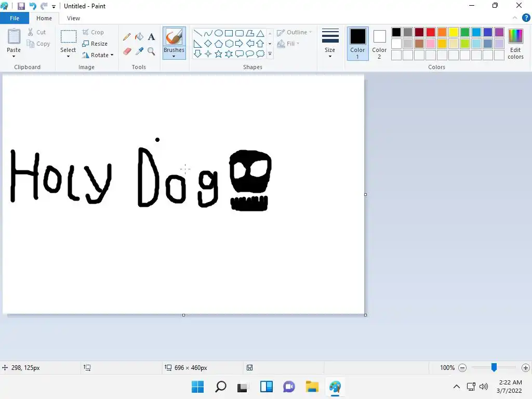Click the Crop button
532x399 pixels.
[93, 32]
